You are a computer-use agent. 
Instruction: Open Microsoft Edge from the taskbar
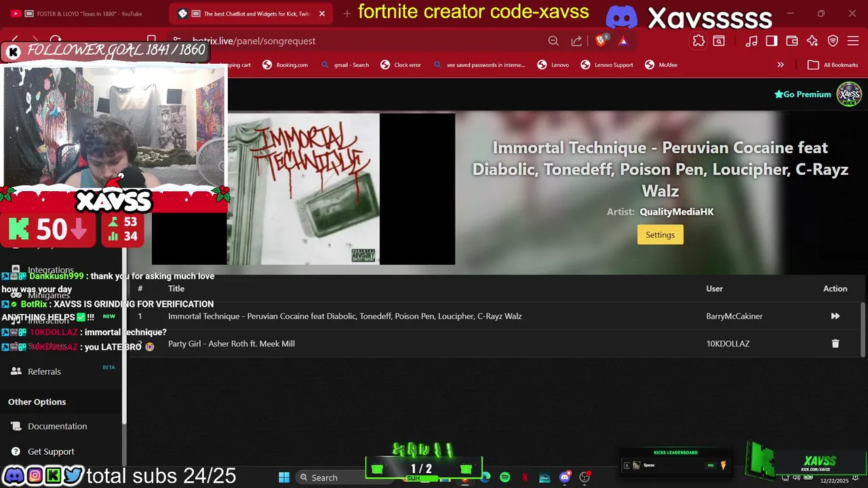tap(486, 477)
